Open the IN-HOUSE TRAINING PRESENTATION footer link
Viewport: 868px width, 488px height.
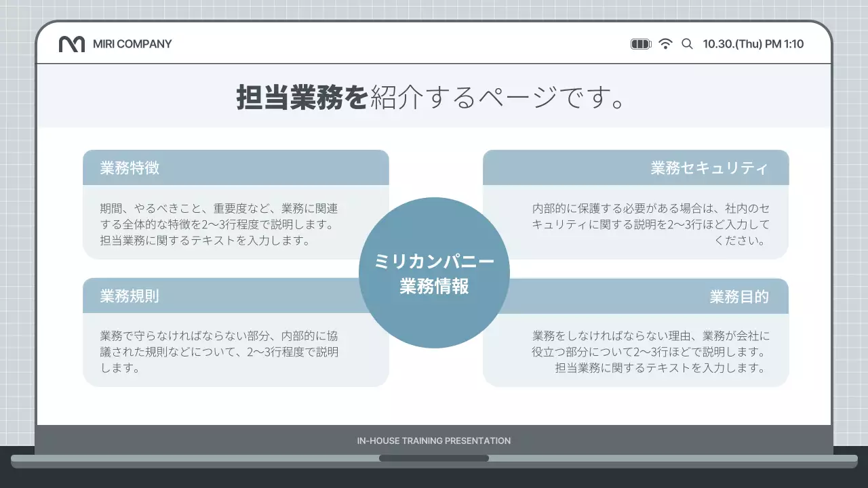tap(434, 441)
